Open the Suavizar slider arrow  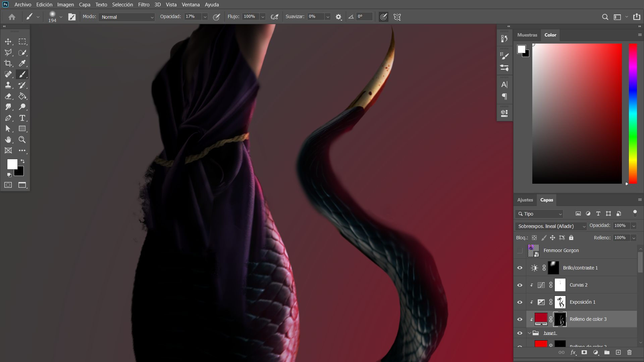pos(328,17)
